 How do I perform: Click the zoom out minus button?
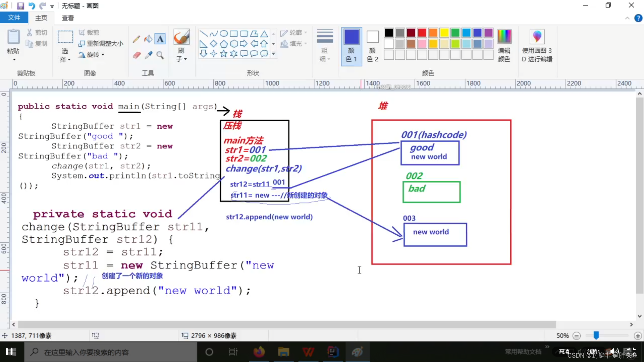[x=577, y=336]
